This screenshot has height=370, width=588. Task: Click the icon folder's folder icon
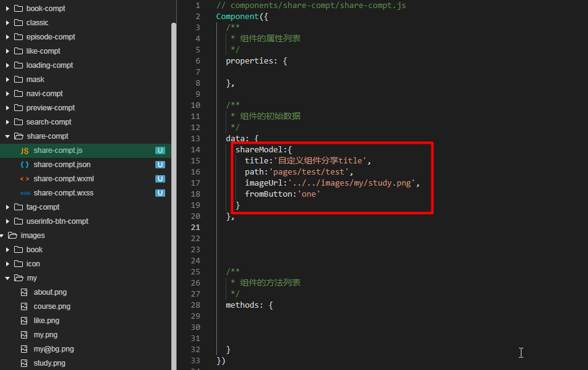[x=18, y=264]
